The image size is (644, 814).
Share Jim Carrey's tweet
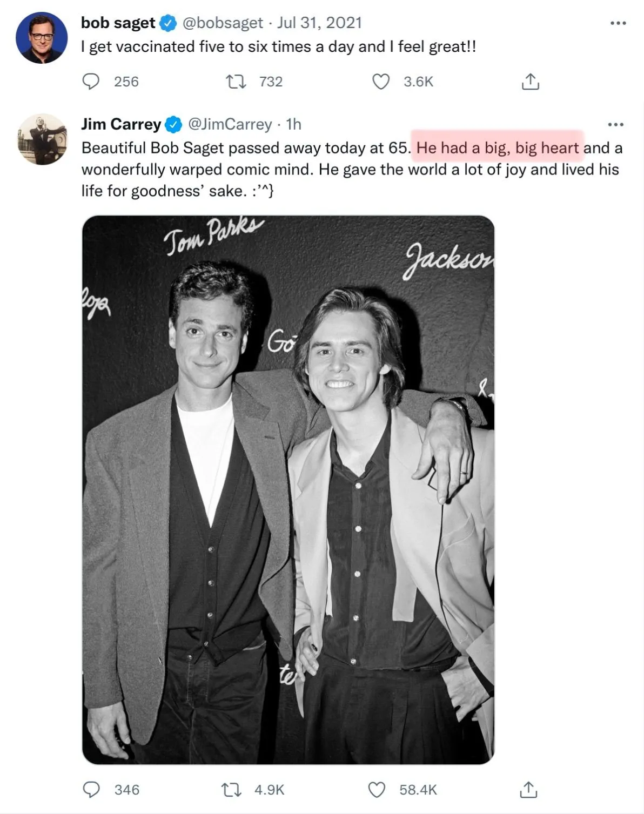528,789
